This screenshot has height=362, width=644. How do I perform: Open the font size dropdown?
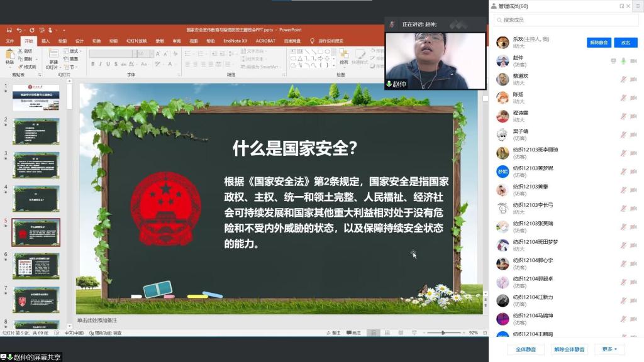(150, 54)
